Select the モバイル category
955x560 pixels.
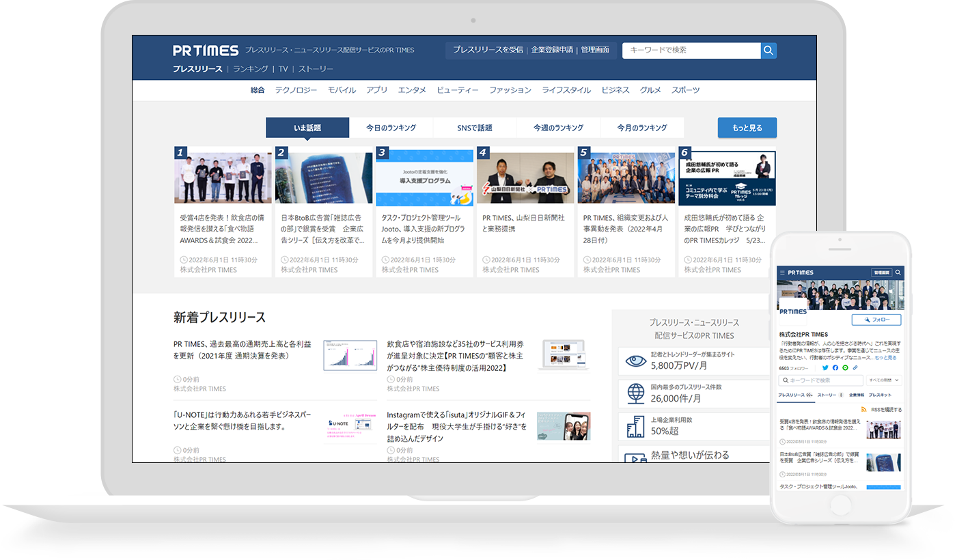click(x=342, y=90)
